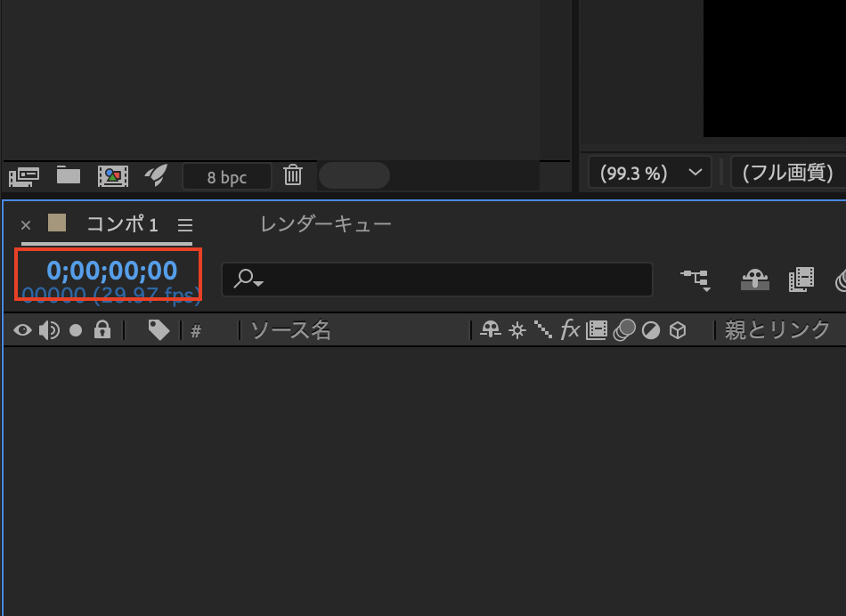Click the 0;00;00;00 current timecode
846x616 pixels.
112,271
